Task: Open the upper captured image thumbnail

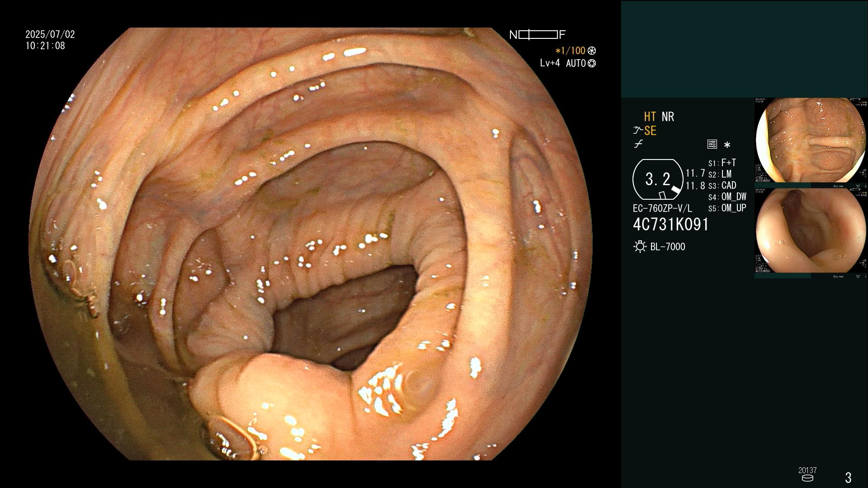Action: click(811, 141)
